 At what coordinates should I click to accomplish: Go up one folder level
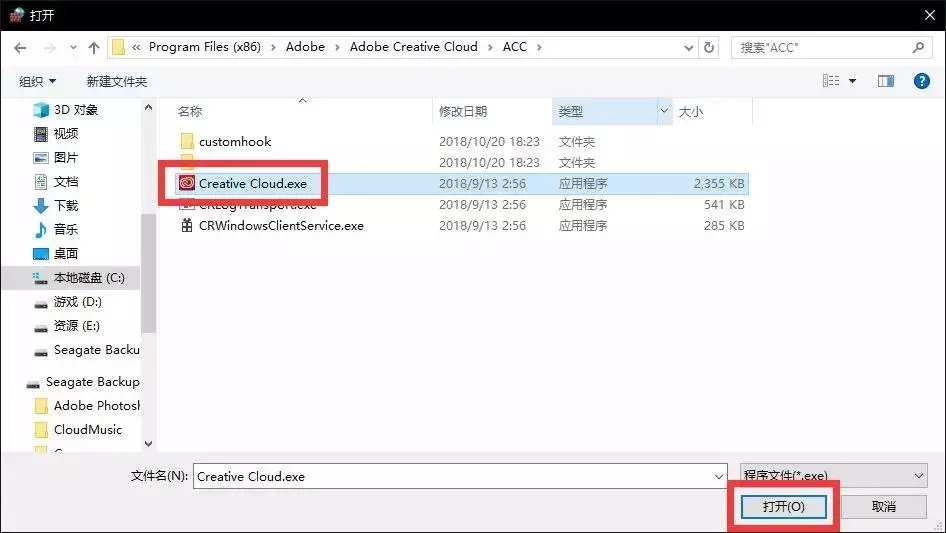tap(94, 48)
